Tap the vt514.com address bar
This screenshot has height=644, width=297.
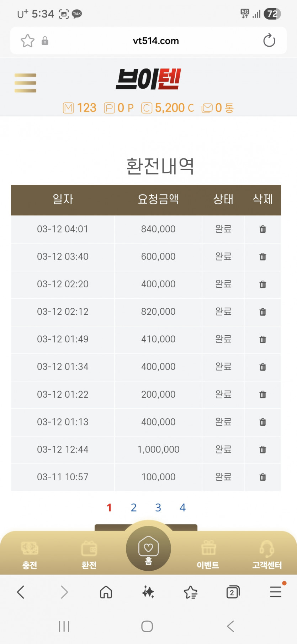click(156, 41)
